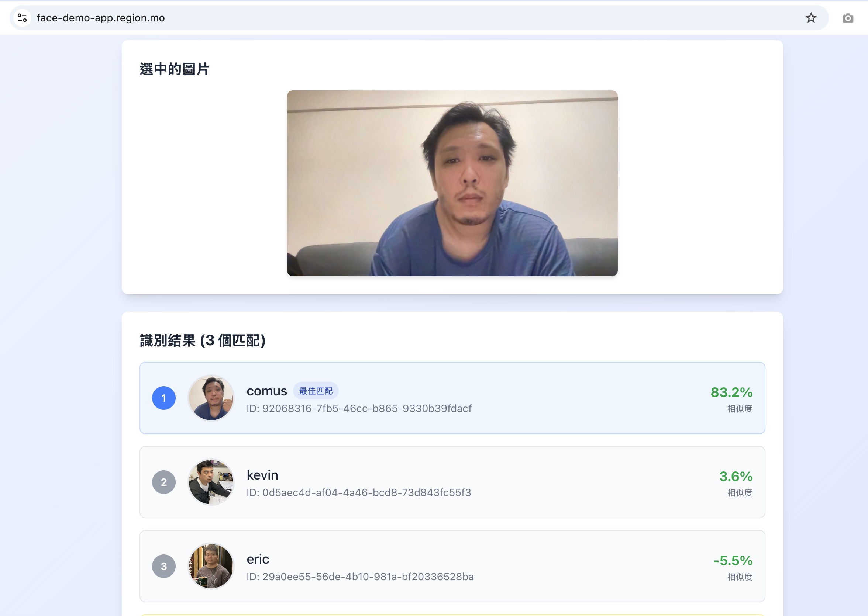Click the 最佳匹配 badge next to comus
868x616 pixels.
coord(316,391)
